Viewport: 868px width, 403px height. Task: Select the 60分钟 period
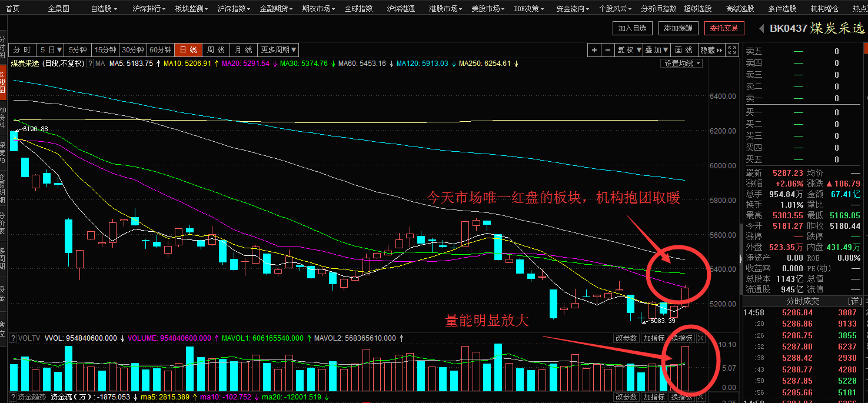tap(160, 50)
